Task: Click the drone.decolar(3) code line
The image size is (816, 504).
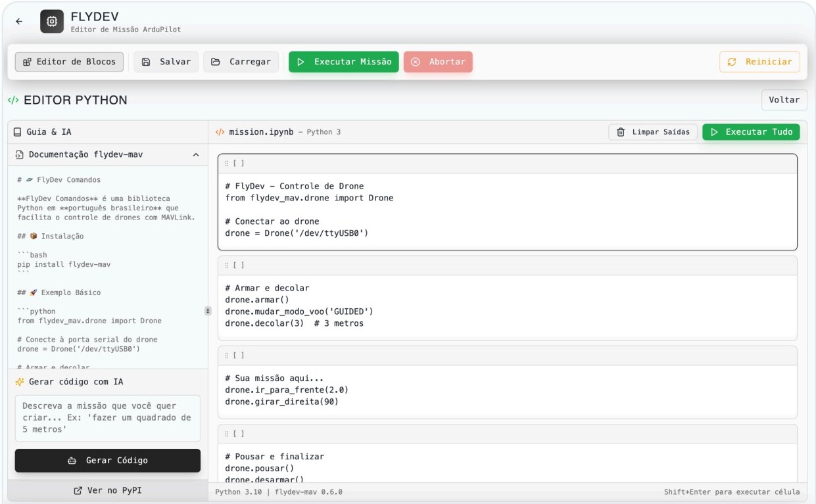Action: click(x=294, y=323)
